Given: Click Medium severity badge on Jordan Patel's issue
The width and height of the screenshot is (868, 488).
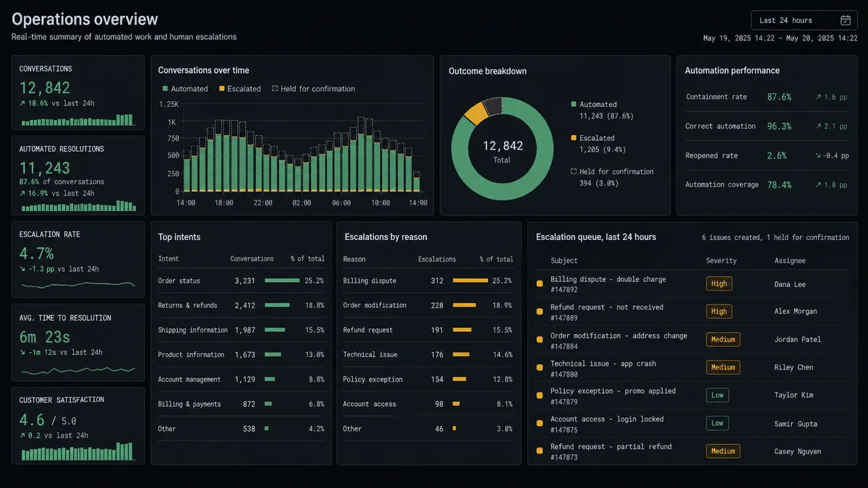Looking at the screenshot, I should coord(723,340).
